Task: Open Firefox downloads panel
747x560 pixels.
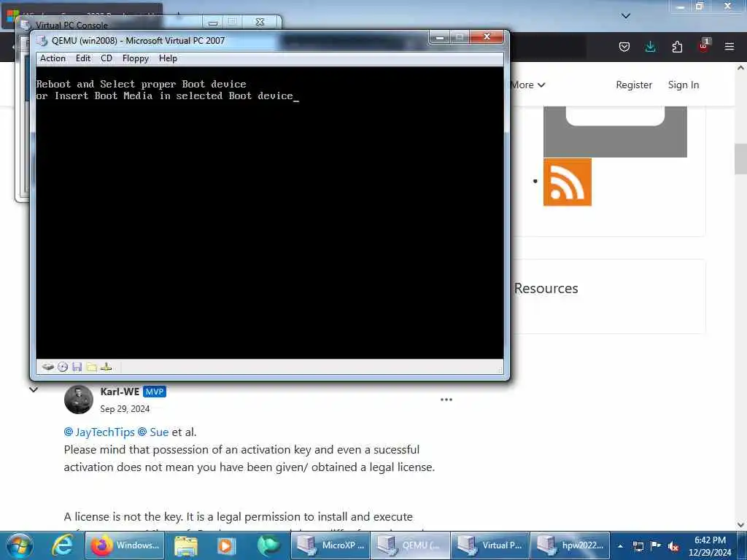Action: 650,47
